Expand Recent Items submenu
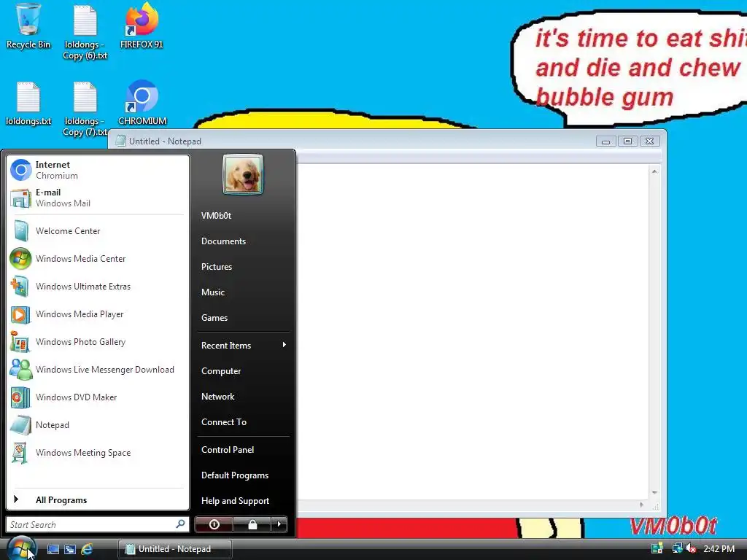This screenshot has height=560, width=747. 244,345
